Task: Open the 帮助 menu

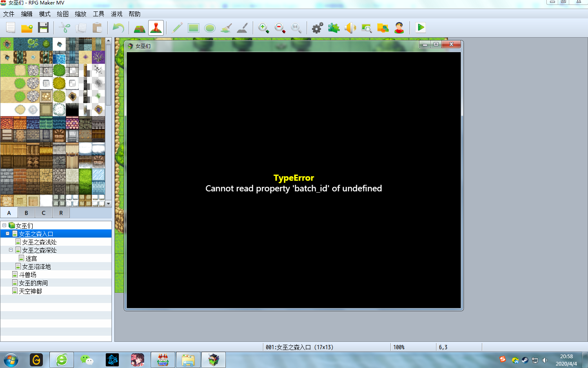Action: pyautogui.click(x=134, y=14)
